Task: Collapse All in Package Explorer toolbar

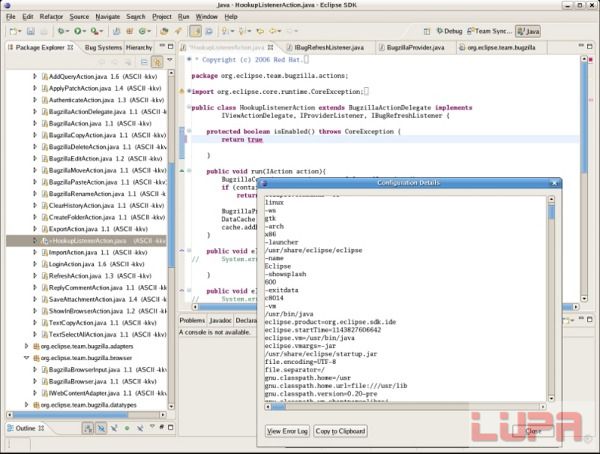Action: coord(144,62)
